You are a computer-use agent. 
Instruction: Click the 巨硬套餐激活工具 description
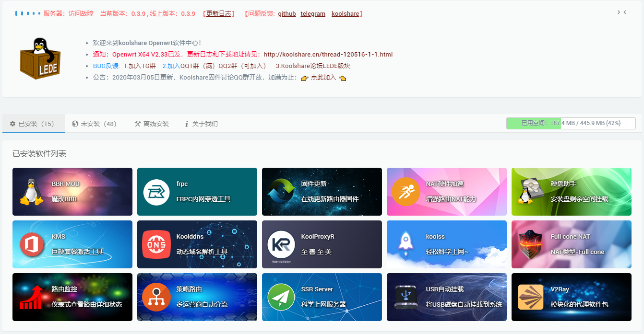point(77,252)
